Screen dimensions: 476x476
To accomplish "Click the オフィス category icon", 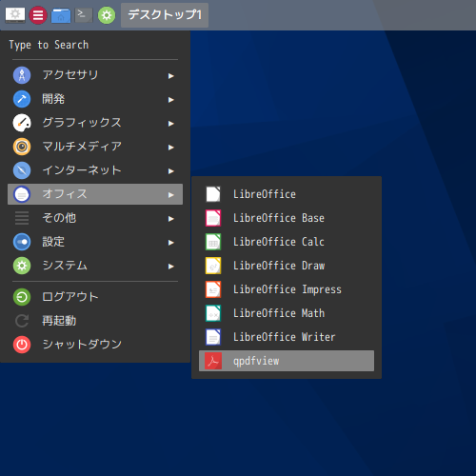I will pyautogui.click(x=22, y=194).
